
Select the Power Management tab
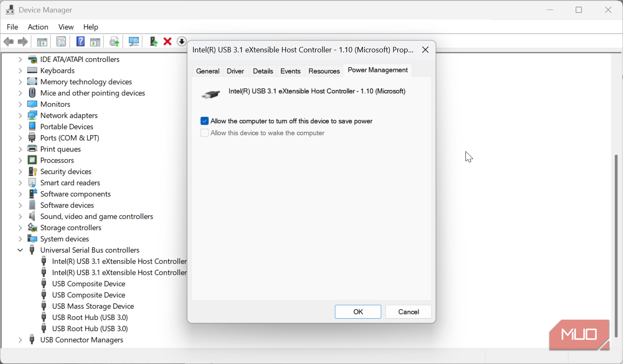pos(378,70)
